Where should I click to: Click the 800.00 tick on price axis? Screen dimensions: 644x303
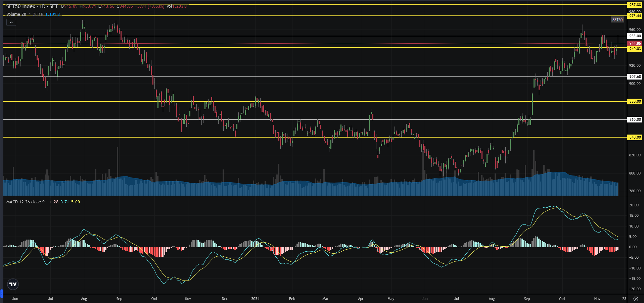[635, 173]
